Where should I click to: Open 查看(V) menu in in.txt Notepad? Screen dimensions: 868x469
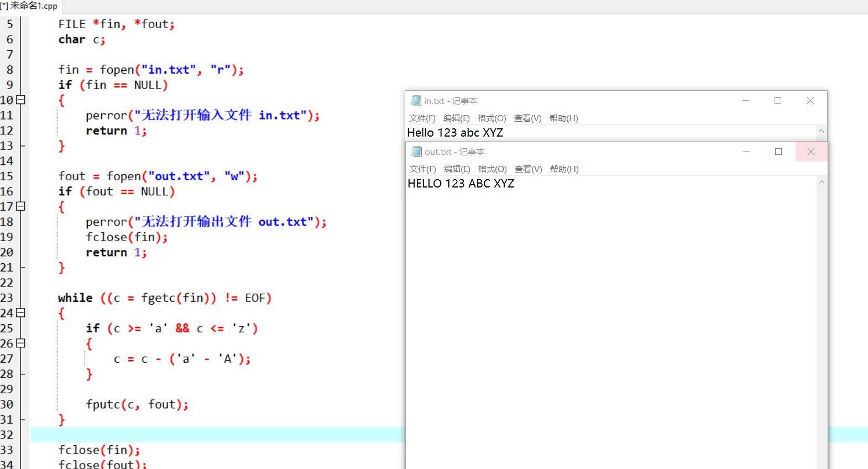(x=528, y=118)
